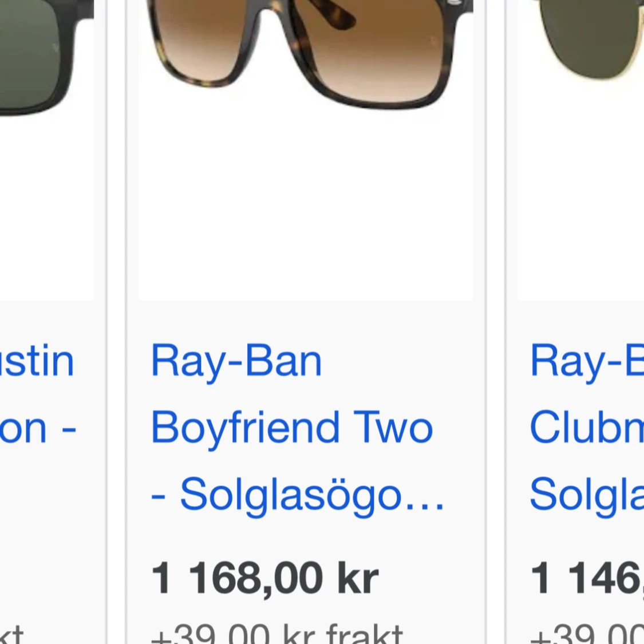This screenshot has width=644, height=644.
Task: Open the left card's "stin" title link
Action: click(37, 361)
